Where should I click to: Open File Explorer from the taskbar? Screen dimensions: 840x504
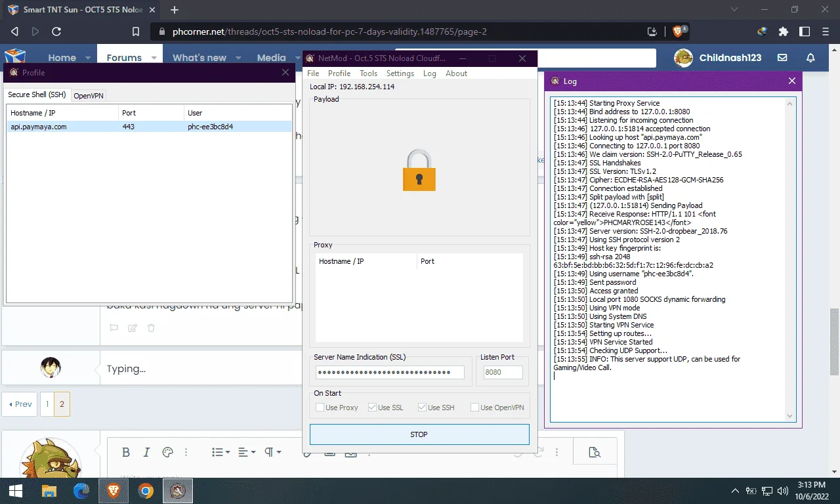coord(49,491)
